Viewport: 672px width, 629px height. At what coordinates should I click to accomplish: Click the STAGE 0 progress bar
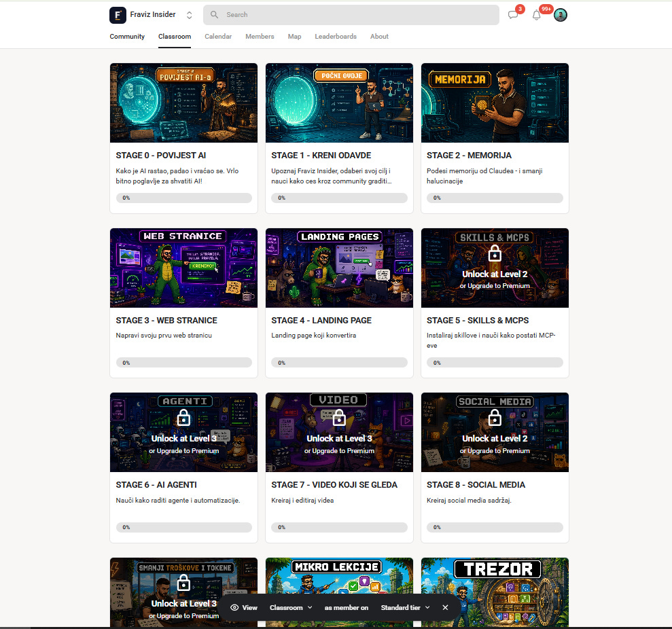click(x=184, y=198)
